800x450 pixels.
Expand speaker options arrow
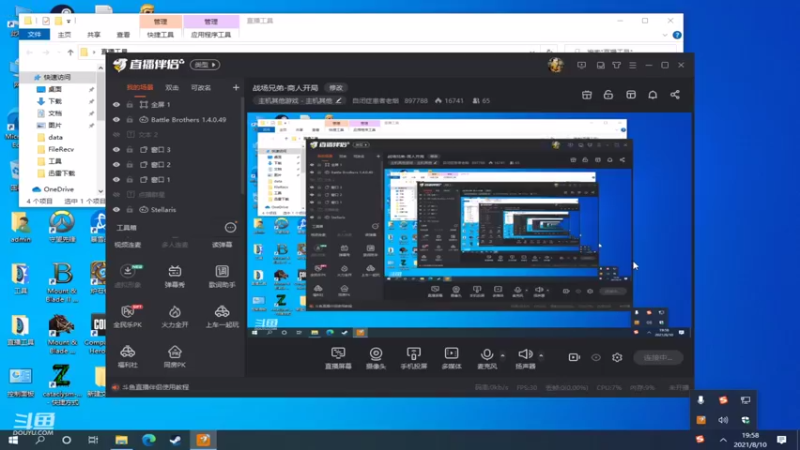tap(541, 356)
